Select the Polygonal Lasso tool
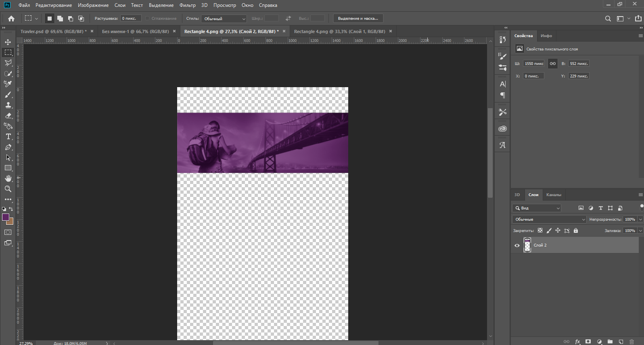This screenshot has height=345, width=644. point(8,63)
